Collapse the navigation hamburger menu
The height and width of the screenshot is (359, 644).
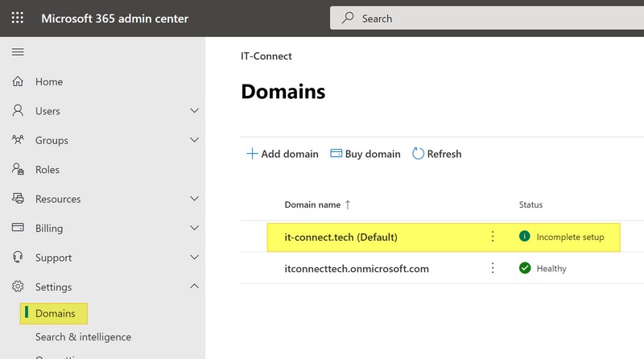pyautogui.click(x=18, y=52)
